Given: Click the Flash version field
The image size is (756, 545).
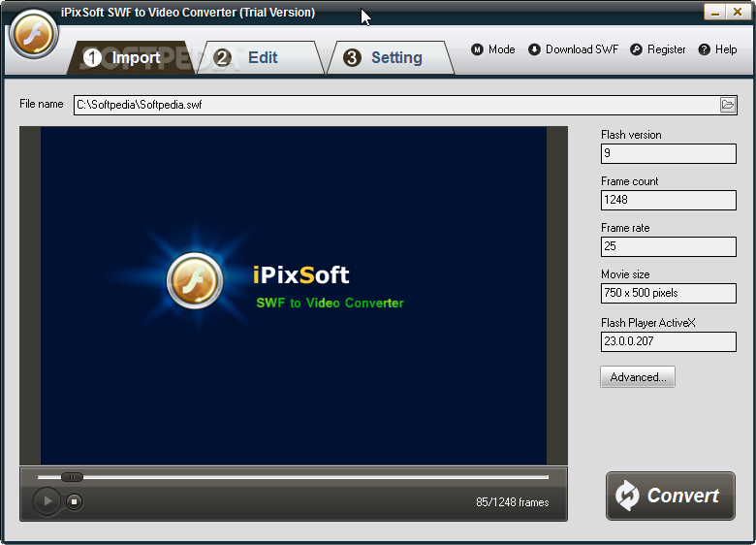Looking at the screenshot, I should 668,153.
